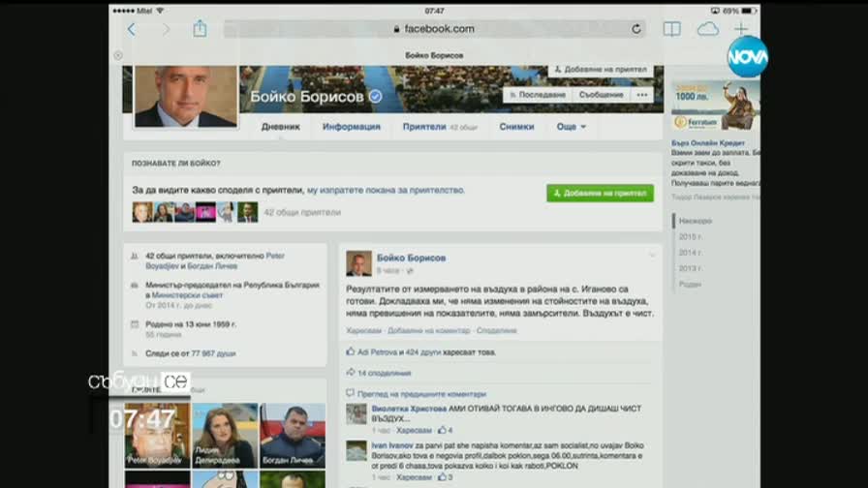Click the like count 4 thumbs-up icon

click(x=442, y=430)
